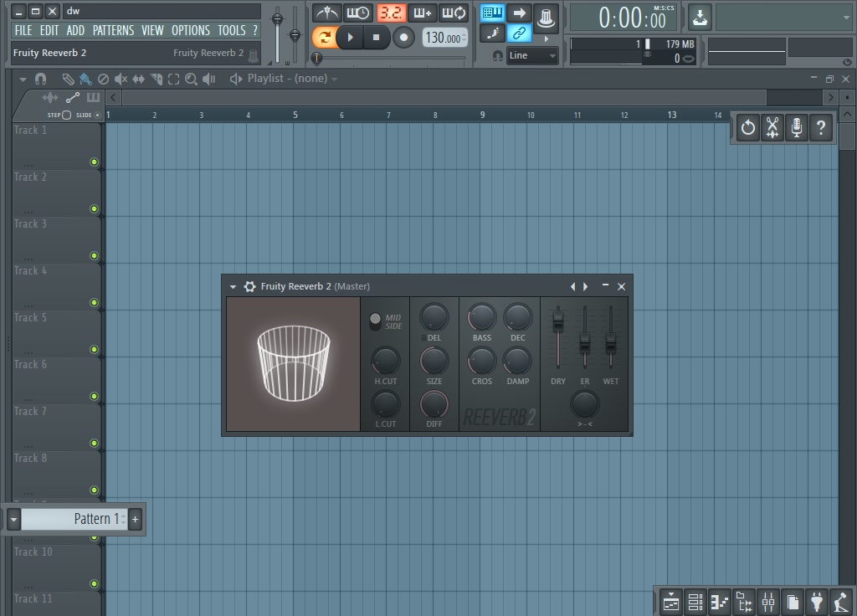Screen dimensions: 857x616
Task: Open the Mixer button
Action: 768,603
